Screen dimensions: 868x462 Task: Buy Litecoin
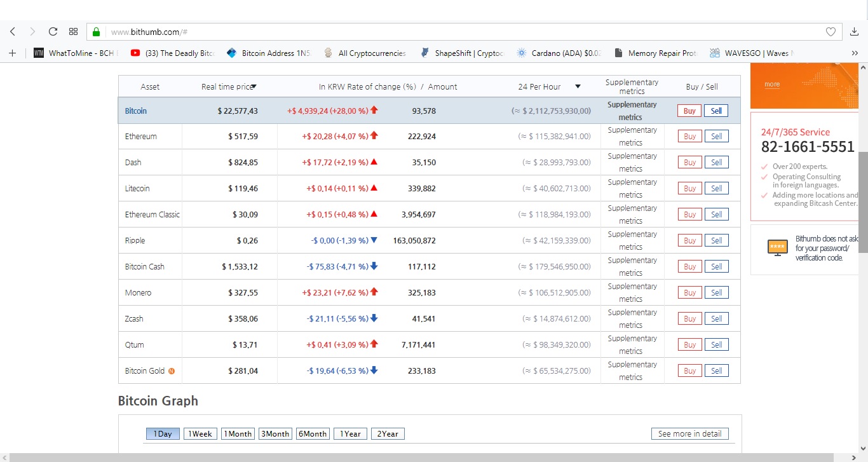click(x=689, y=188)
